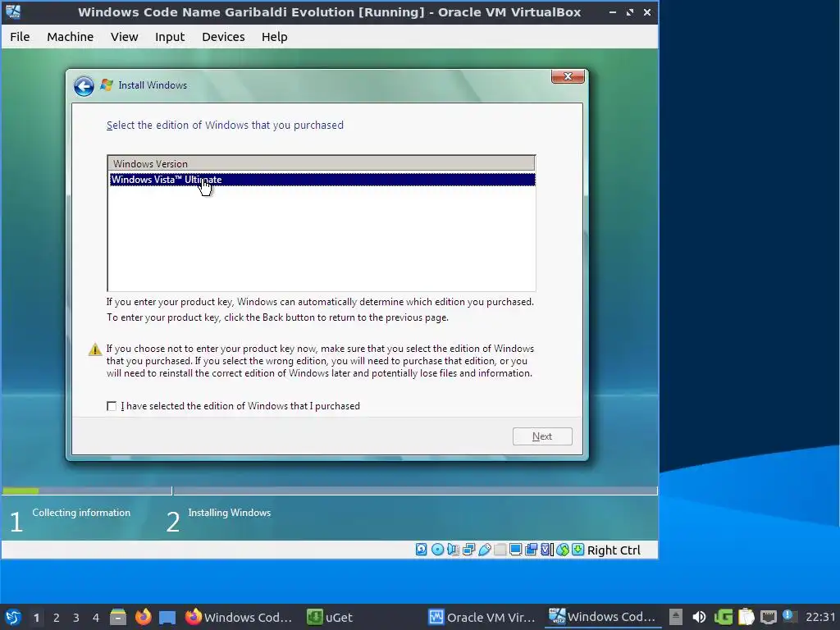The height and width of the screenshot is (630, 840).
Task: Switch to workspace 3 in the pager
Action: pyautogui.click(x=76, y=618)
